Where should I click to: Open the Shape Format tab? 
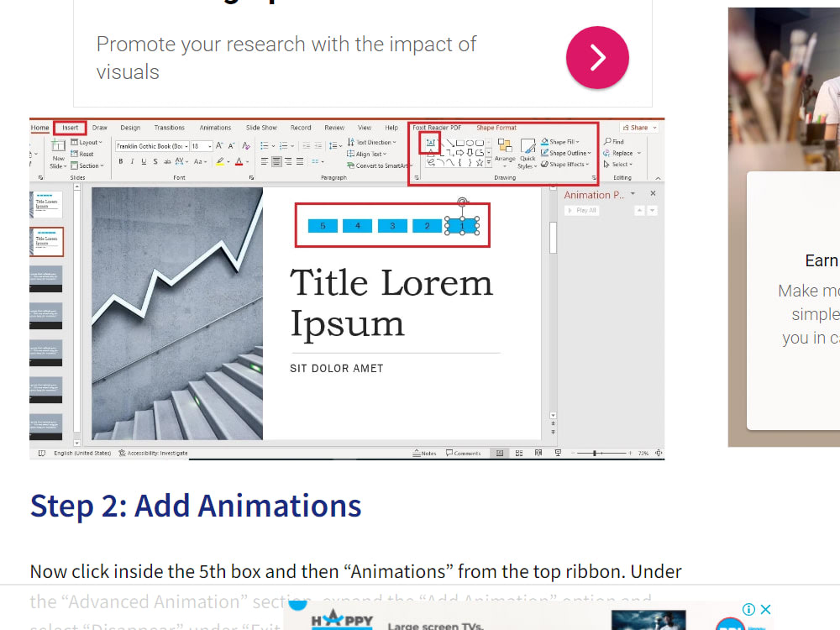pyautogui.click(x=496, y=128)
